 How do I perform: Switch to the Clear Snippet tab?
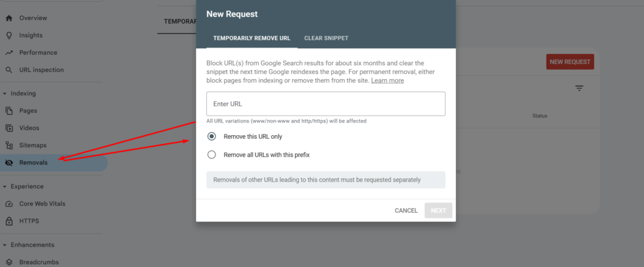tap(326, 38)
